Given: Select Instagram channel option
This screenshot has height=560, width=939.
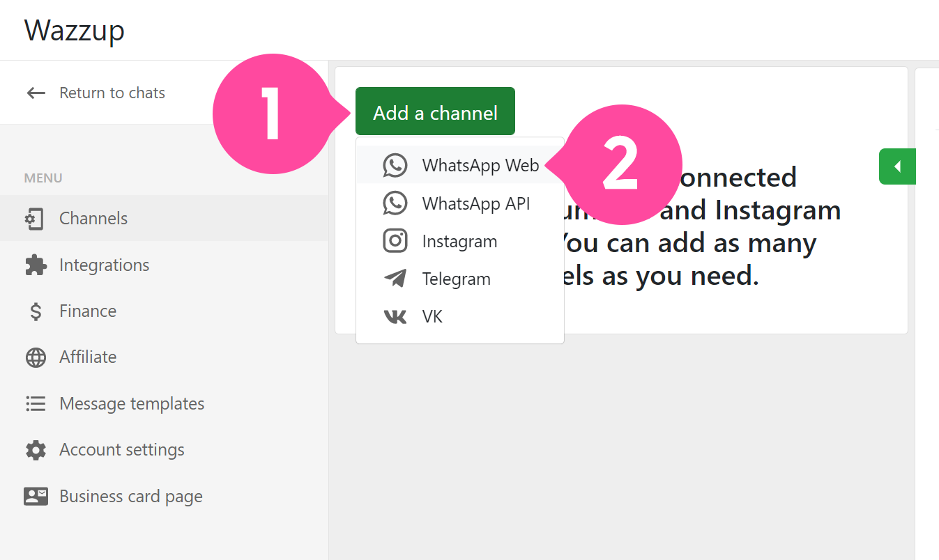Looking at the screenshot, I should pos(460,241).
